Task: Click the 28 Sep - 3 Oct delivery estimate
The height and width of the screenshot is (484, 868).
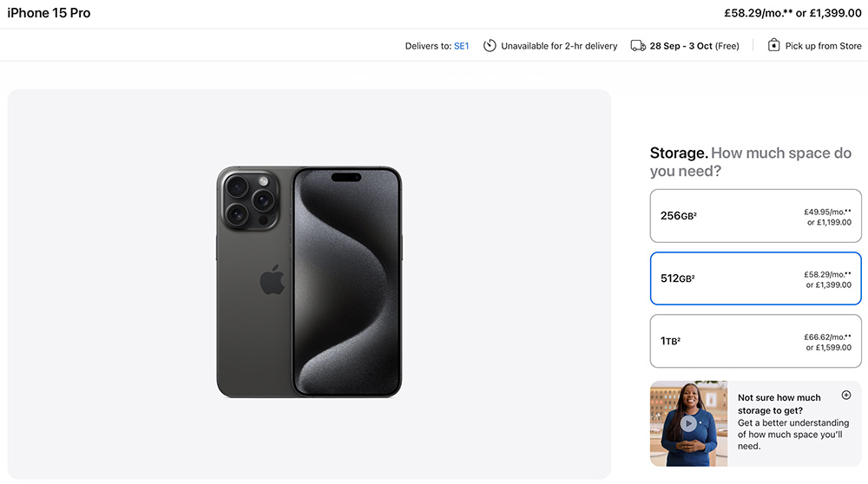Action: (694, 46)
